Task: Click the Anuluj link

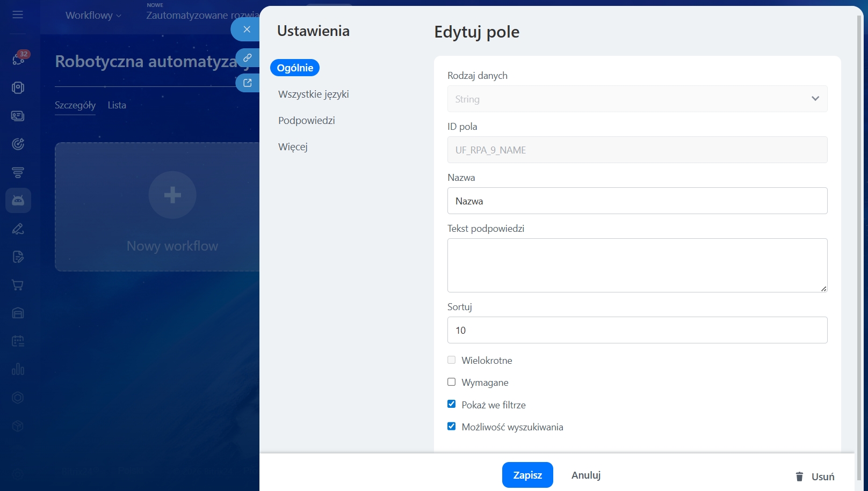Action: tap(586, 475)
